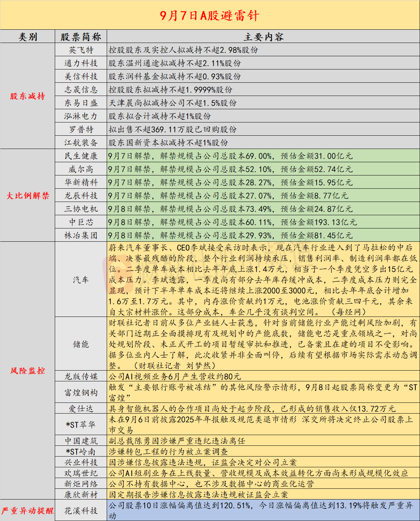The image size is (420, 521).
Task: Select the 主要内容 column header
Action: [263, 37]
